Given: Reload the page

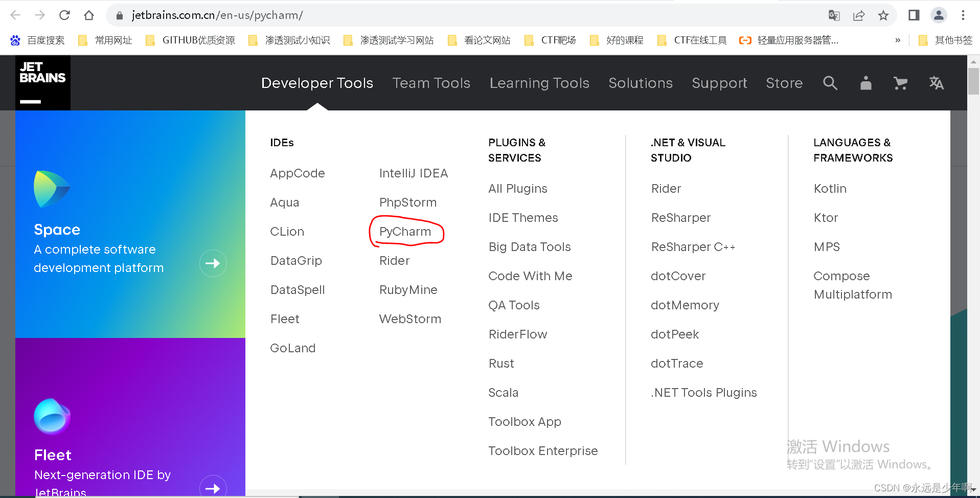Looking at the screenshot, I should coord(64,15).
